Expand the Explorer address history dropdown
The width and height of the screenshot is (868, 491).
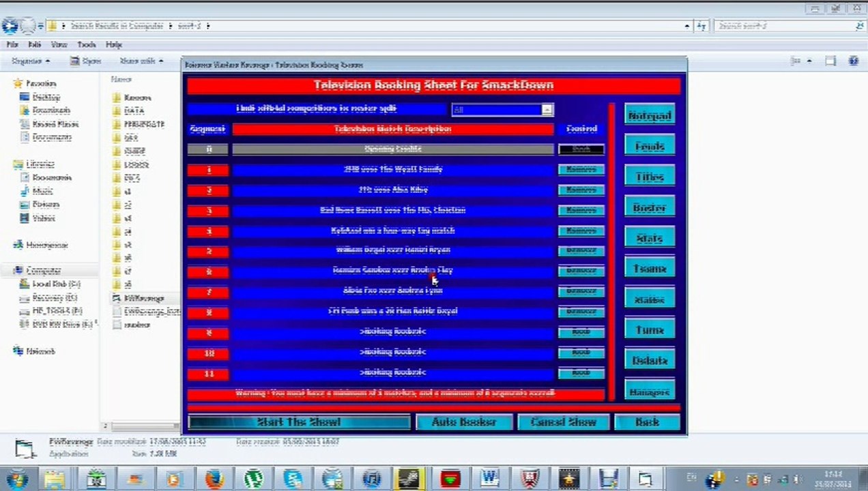point(687,26)
